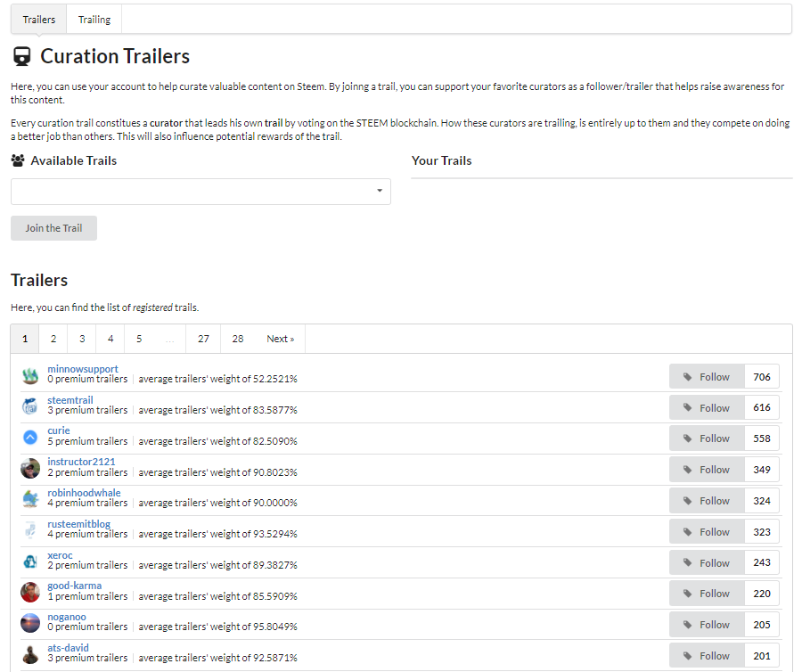802x672 pixels.
Task: Open the ats-david profile link
Action: coord(68,648)
